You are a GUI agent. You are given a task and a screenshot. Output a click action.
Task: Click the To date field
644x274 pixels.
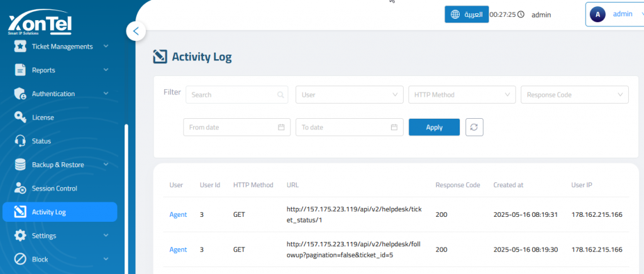[x=350, y=127]
